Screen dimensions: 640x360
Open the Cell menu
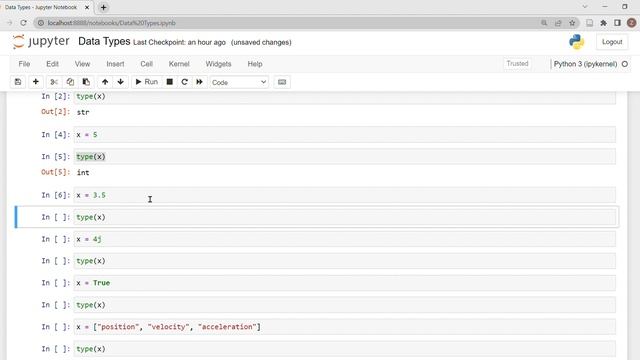[147, 64]
